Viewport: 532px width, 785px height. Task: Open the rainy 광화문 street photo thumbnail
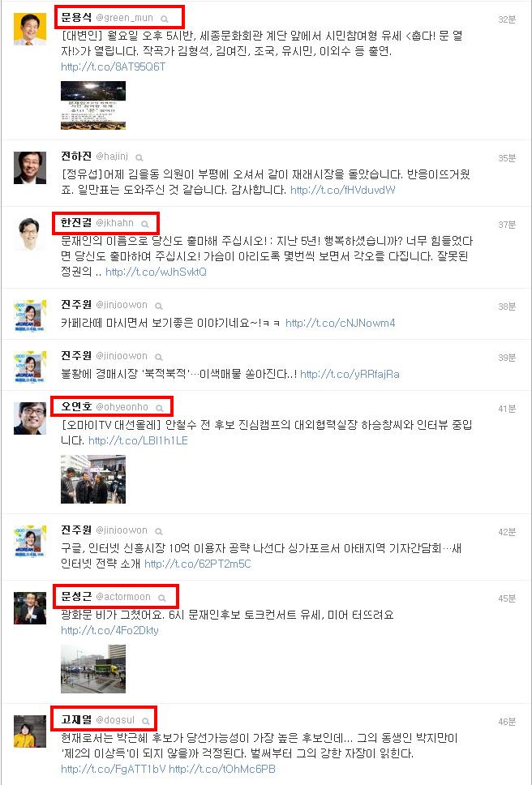93,669
